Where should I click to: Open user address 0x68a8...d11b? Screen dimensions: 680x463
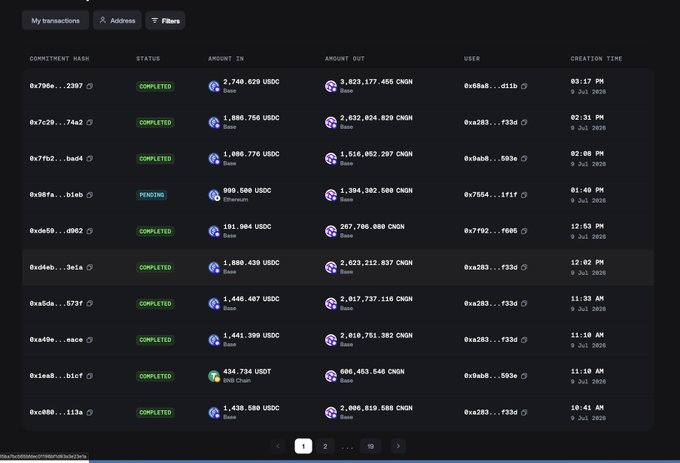click(490, 86)
